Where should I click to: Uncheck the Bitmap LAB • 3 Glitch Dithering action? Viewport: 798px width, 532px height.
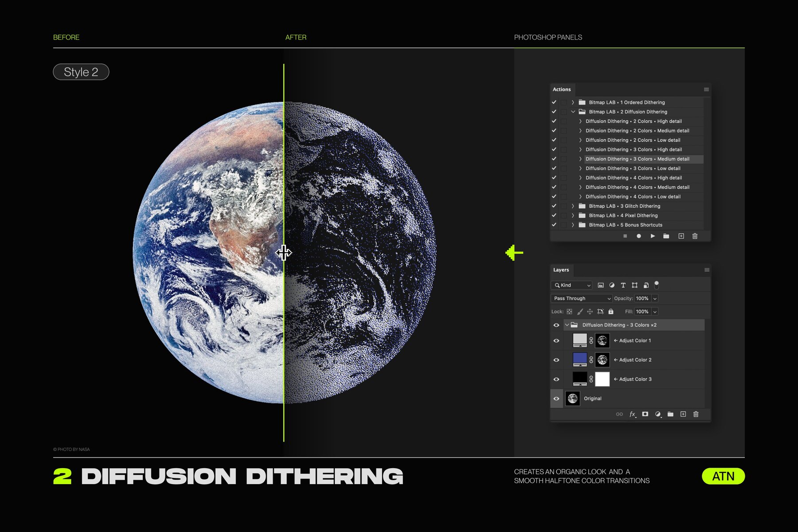554,206
